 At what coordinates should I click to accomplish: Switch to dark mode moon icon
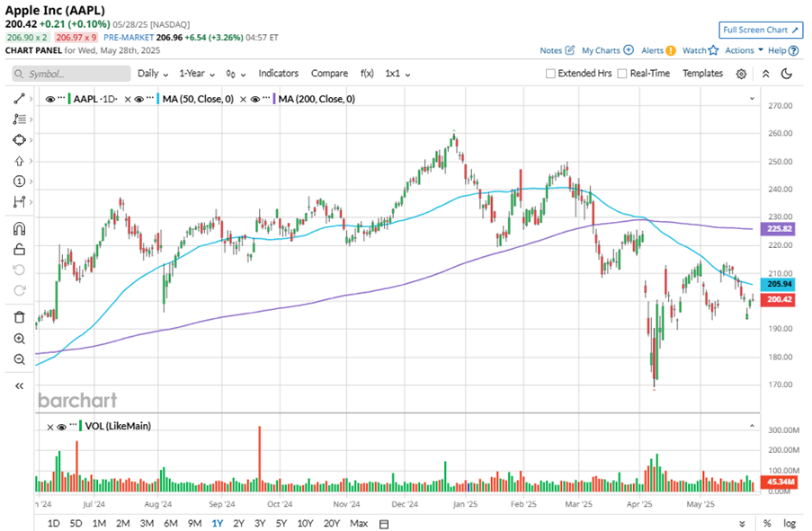click(x=785, y=74)
